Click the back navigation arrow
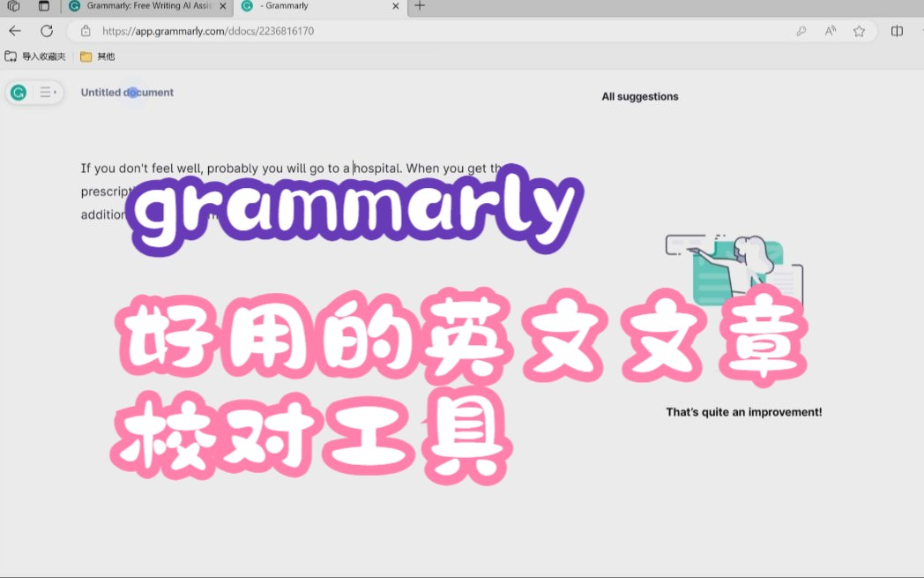Viewport: 924px width, 578px height. point(14,31)
